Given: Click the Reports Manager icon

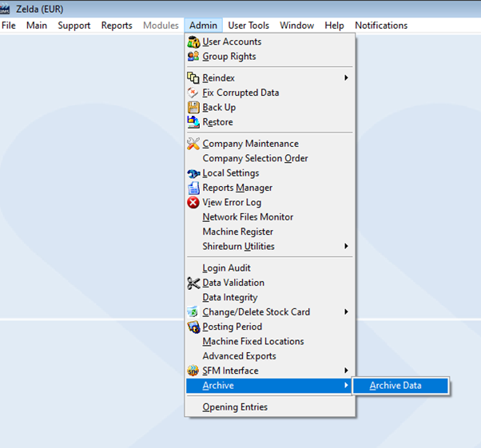Looking at the screenshot, I should (193, 188).
